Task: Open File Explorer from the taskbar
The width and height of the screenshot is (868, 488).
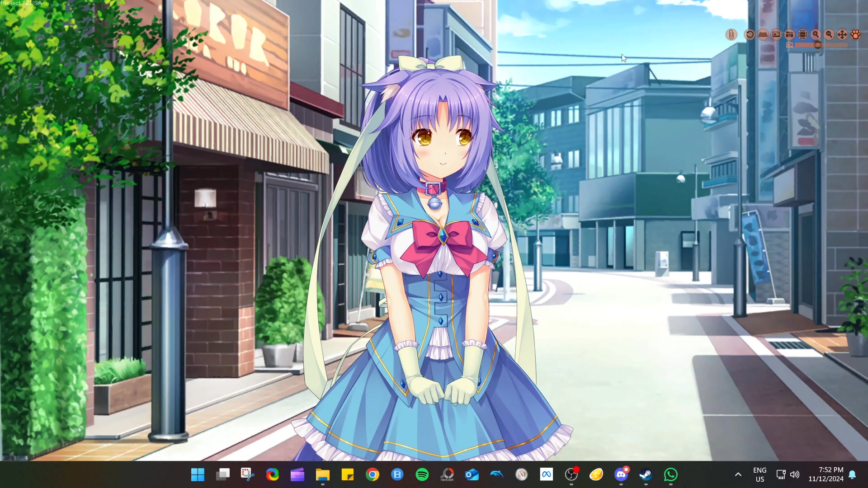Action: (x=323, y=474)
